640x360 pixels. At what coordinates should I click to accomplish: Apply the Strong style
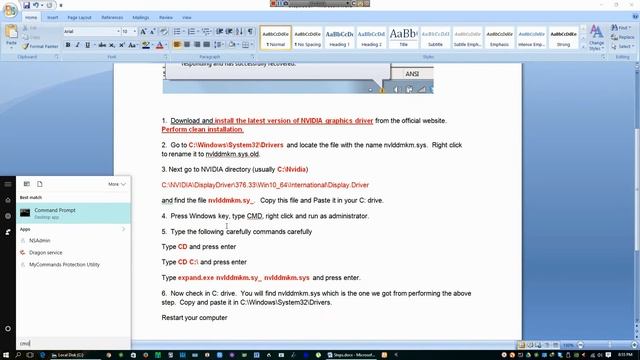pos(563,38)
